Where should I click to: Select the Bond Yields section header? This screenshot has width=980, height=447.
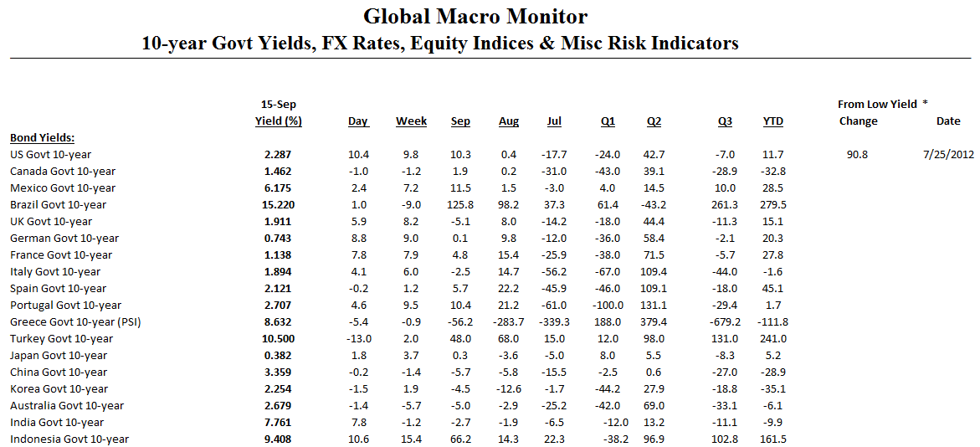coord(42,138)
